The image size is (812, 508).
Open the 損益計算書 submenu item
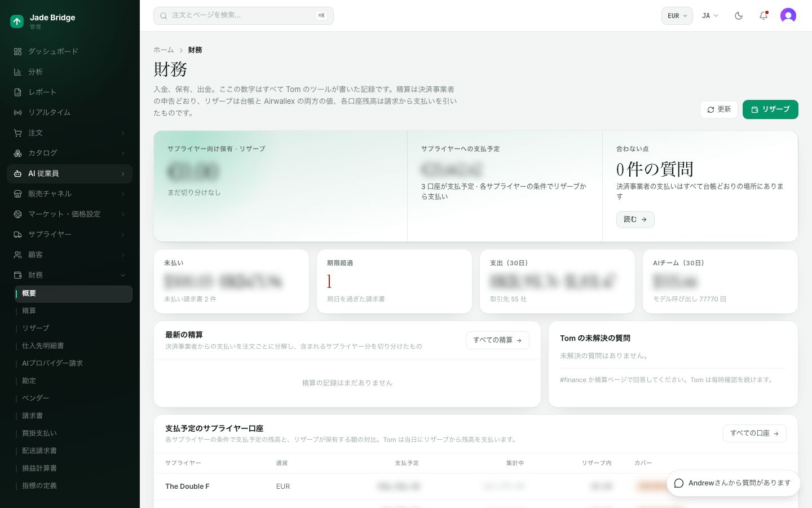pos(73,468)
